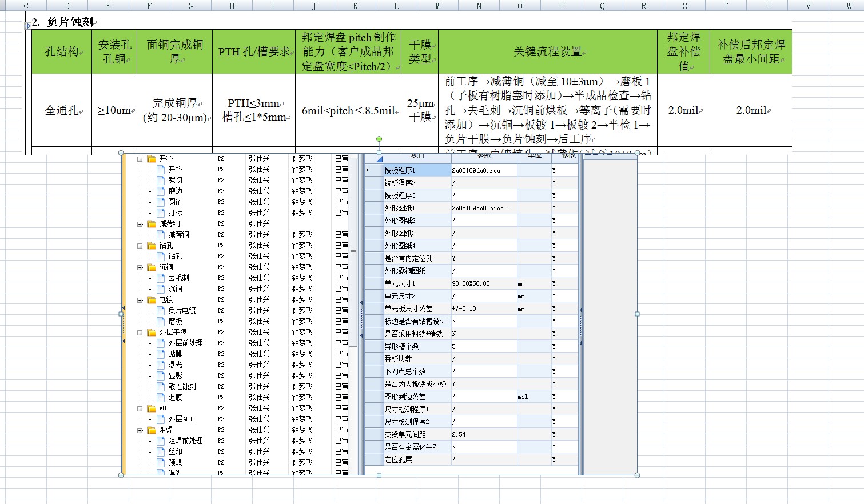Screen dimensions: 864x504
Task: Collapse the 沉铜 folder node
Action: (140, 267)
